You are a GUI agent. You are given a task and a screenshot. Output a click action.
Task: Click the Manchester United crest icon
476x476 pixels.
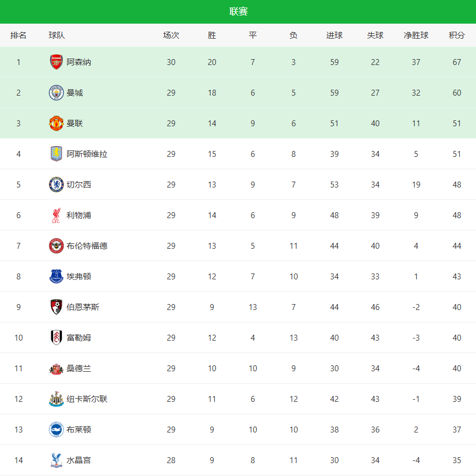pyautogui.click(x=56, y=124)
